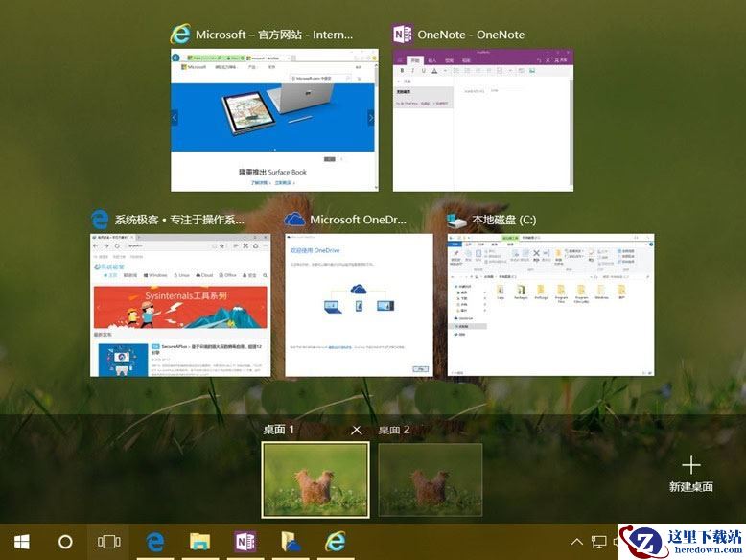
Task: Open the network tray icon
Action: (599, 542)
